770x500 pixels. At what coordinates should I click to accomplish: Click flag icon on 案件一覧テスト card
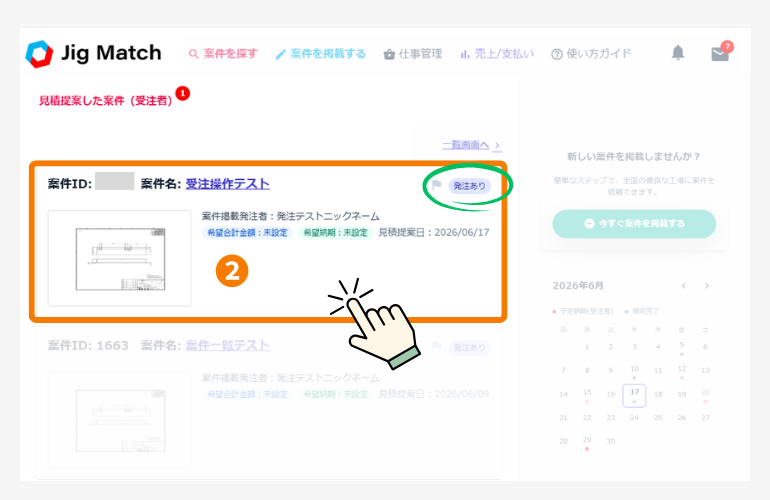point(436,347)
